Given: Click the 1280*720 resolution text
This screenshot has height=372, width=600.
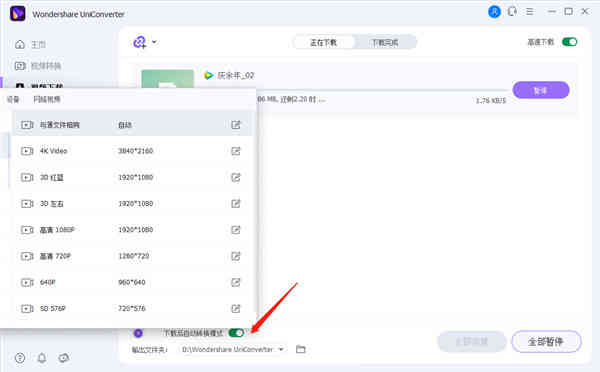Looking at the screenshot, I should [134, 256].
